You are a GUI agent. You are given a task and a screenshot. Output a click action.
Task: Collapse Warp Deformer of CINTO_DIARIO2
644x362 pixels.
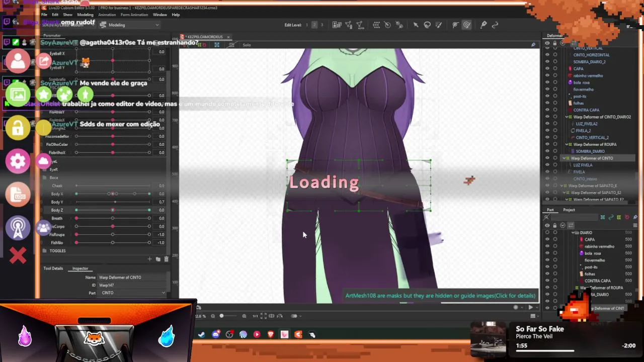tap(567, 117)
